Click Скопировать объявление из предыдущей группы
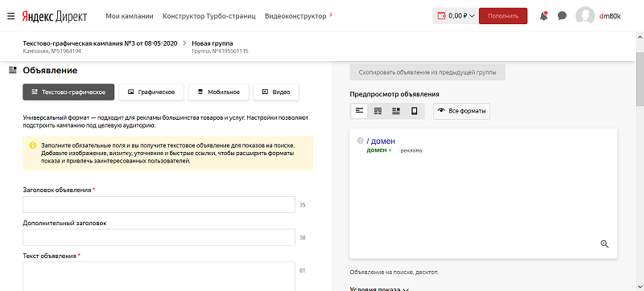 [x=427, y=72]
